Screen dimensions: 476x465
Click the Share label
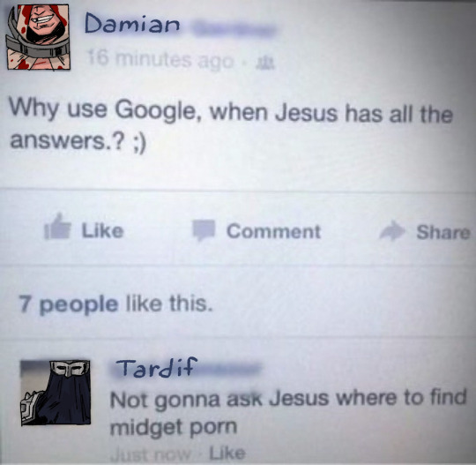pyautogui.click(x=443, y=233)
